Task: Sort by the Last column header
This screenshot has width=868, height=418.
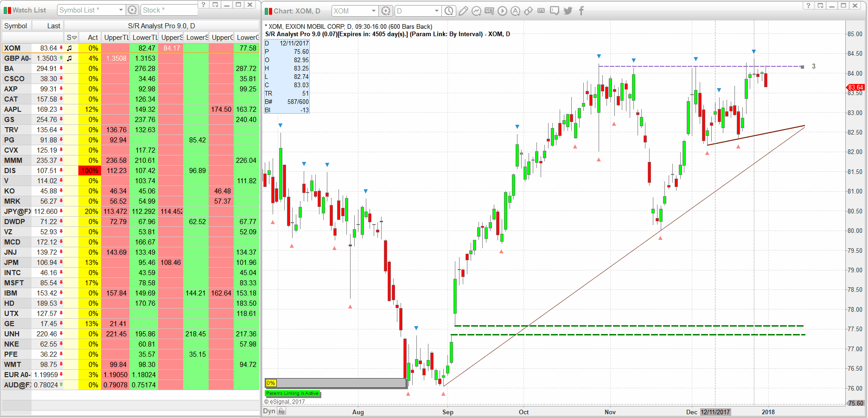Action: [48, 26]
